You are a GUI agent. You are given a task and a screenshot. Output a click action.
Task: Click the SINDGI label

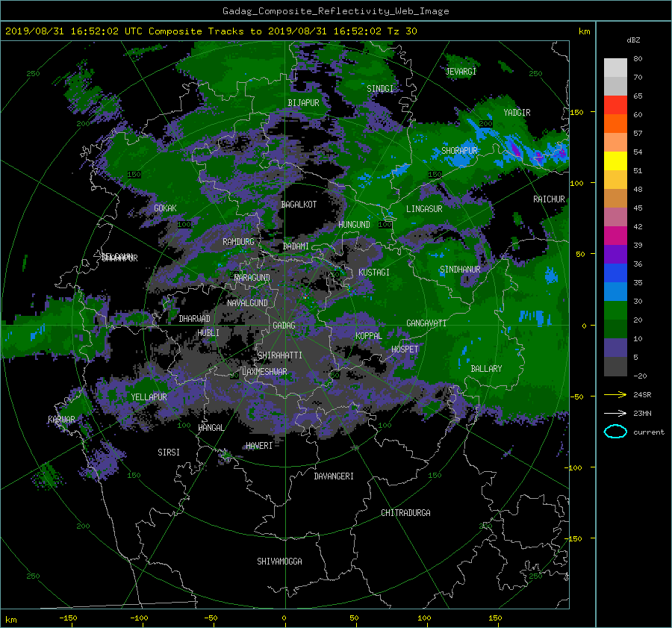coord(380,89)
